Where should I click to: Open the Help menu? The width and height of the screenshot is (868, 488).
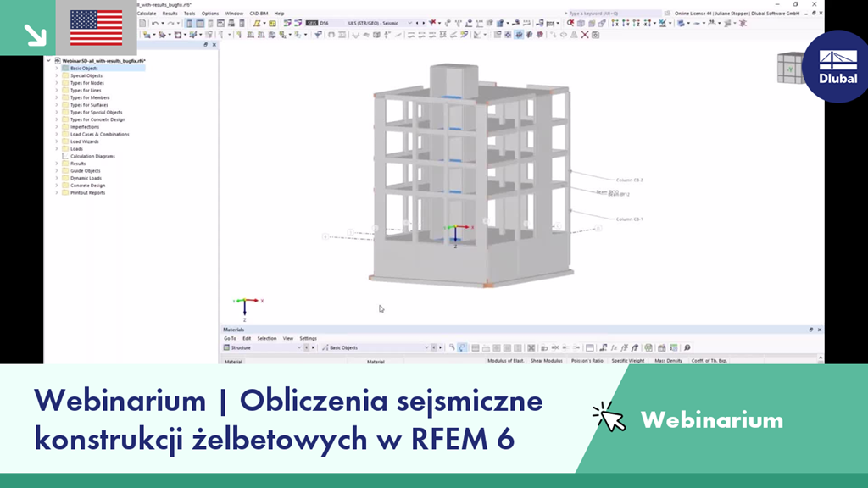(x=280, y=14)
